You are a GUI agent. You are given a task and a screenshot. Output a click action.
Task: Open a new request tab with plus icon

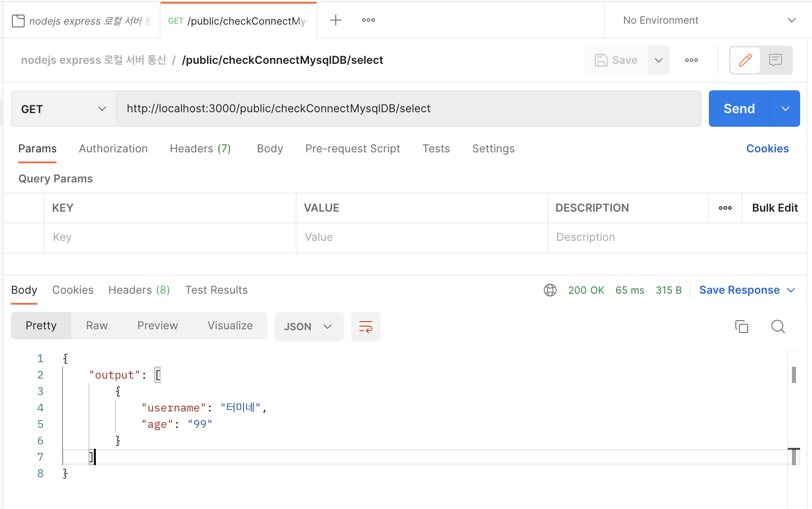[336, 20]
